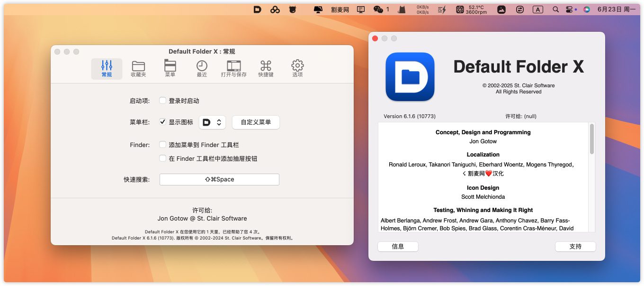The width and height of the screenshot is (644, 286).
Task: Open the menu bar icon style dropdown
Action: pyautogui.click(x=212, y=122)
